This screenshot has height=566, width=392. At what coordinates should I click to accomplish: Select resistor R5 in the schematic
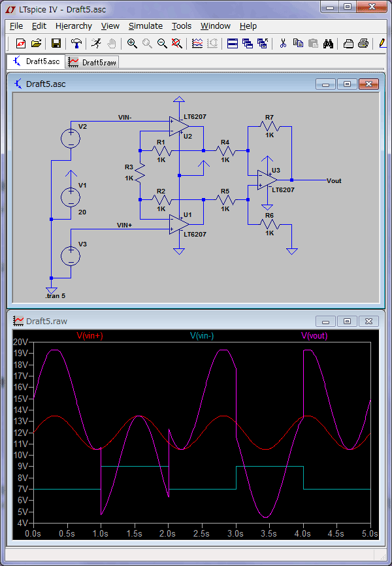click(x=225, y=199)
